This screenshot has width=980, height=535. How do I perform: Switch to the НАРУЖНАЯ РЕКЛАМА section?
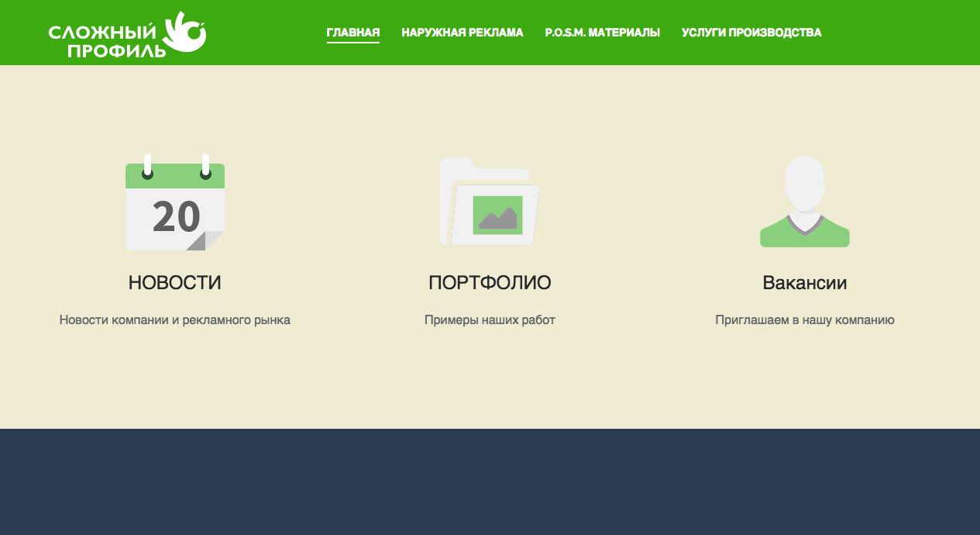tap(462, 33)
